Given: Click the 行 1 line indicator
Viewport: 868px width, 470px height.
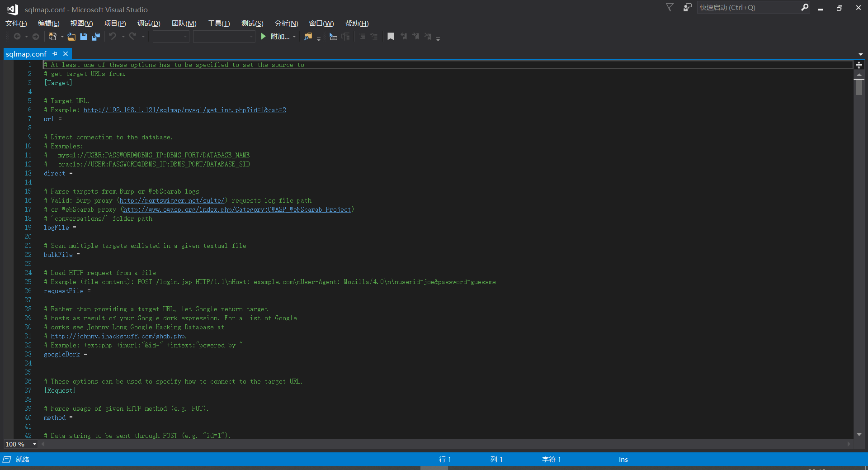Looking at the screenshot, I should click(x=445, y=460).
